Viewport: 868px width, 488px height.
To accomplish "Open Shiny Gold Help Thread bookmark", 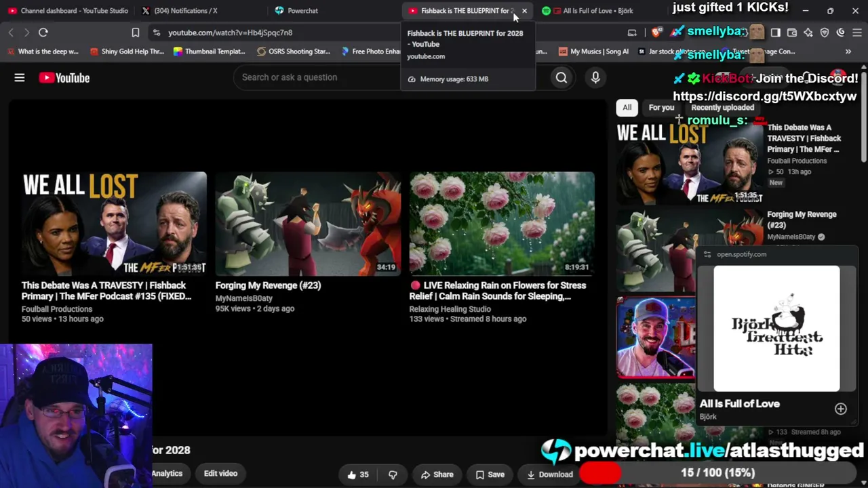I will (x=127, y=52).
